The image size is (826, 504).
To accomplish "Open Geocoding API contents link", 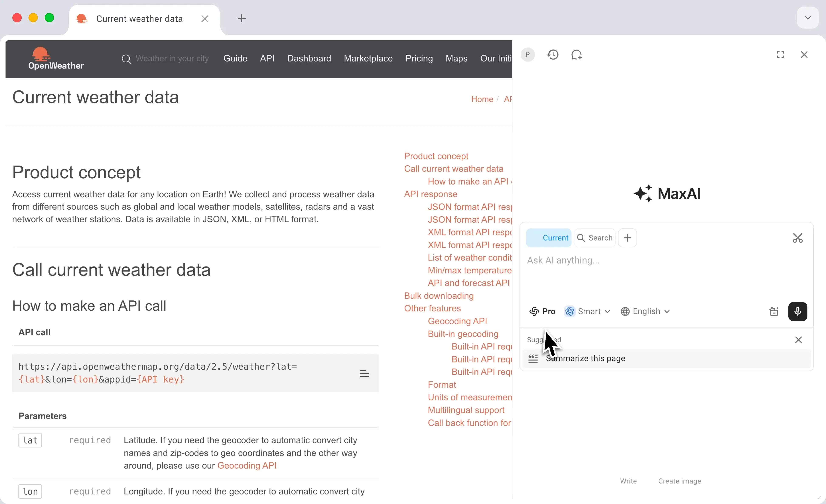I will point(457,321).
